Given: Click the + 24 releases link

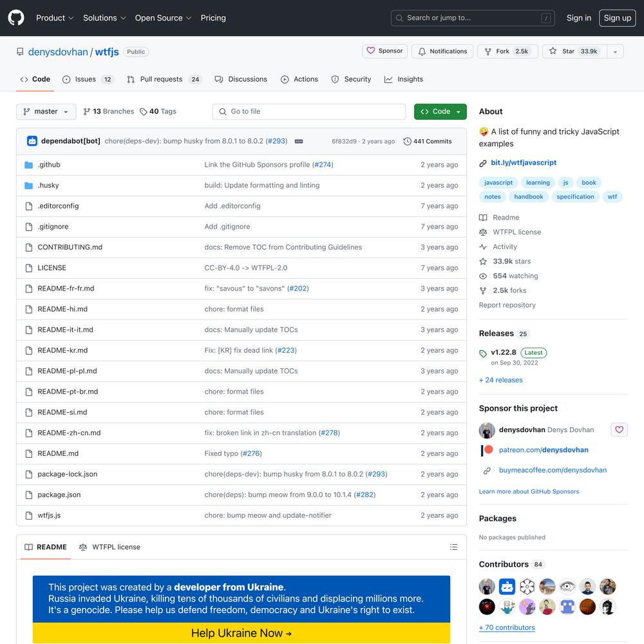Looking at the screenshot, I should tap(500, 381).
